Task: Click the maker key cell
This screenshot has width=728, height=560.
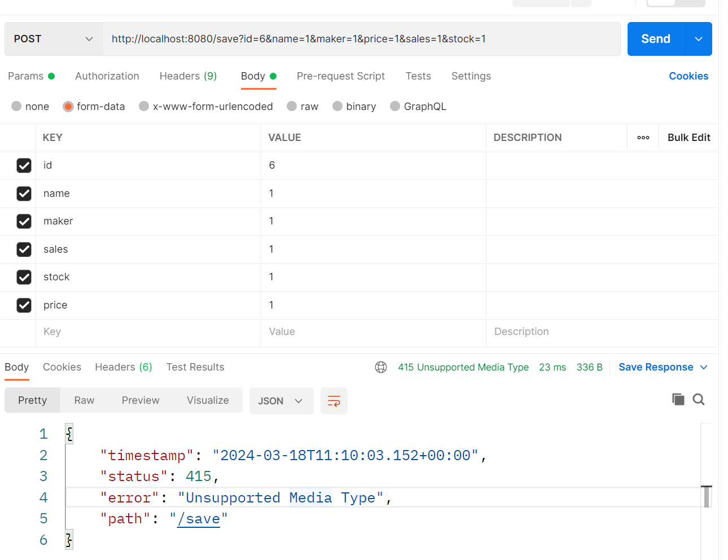Action: [x=148, y=221]
